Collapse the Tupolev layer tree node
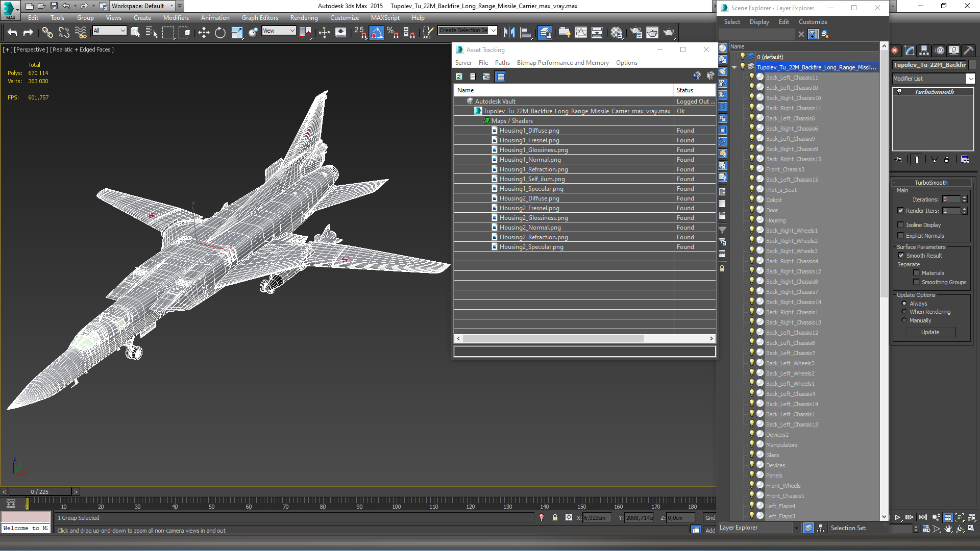 tap(734, 67)
